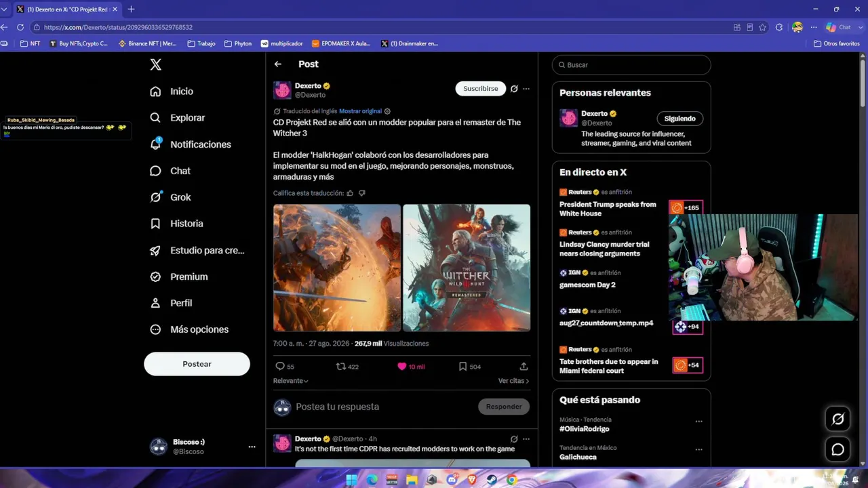This screenshot has height=488, width=868.
Task: Open Notificaciones in the sidebar
Action: pyautogui.click(x=191, y=144)
